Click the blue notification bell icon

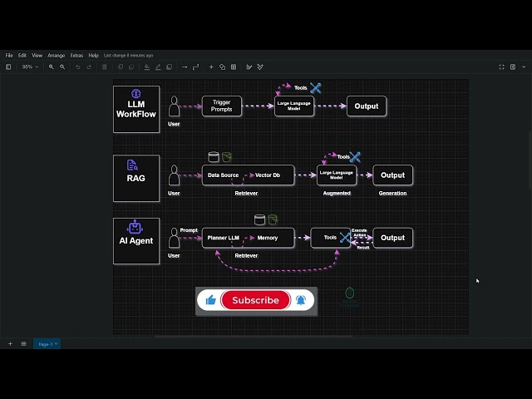pyautogui.click(x=301, y=300)
